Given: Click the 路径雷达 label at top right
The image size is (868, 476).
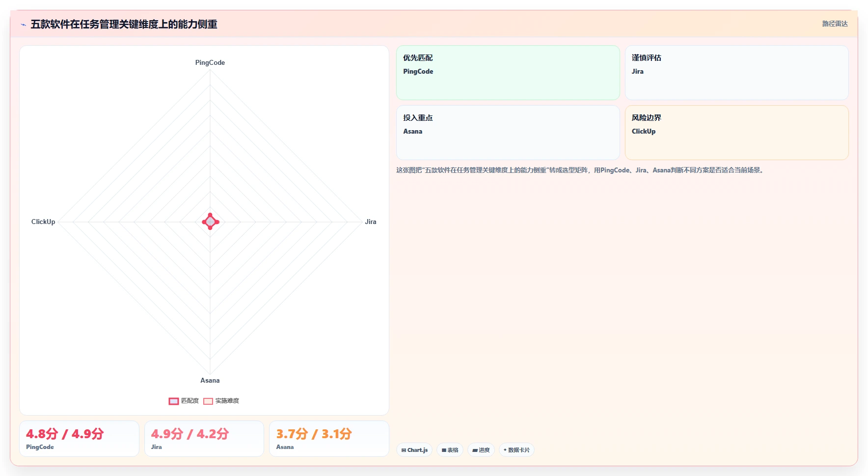Looking at the screenshot, I should click(835, 24).
